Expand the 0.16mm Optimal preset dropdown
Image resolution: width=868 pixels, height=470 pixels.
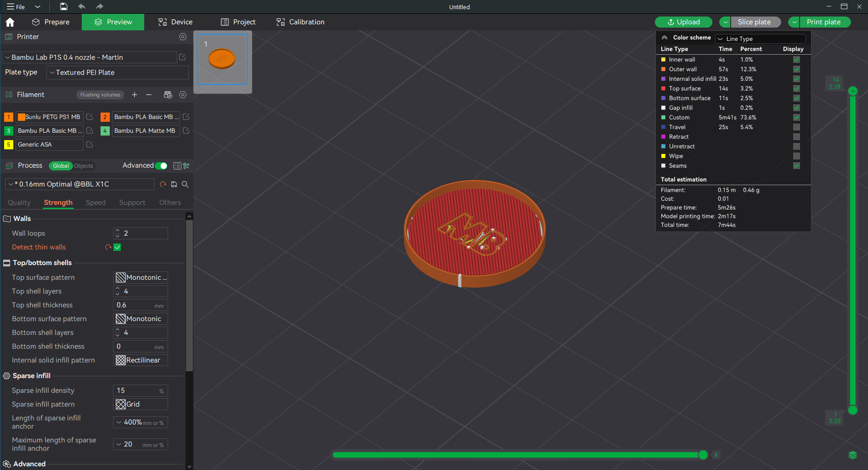(x=79, y=184)
